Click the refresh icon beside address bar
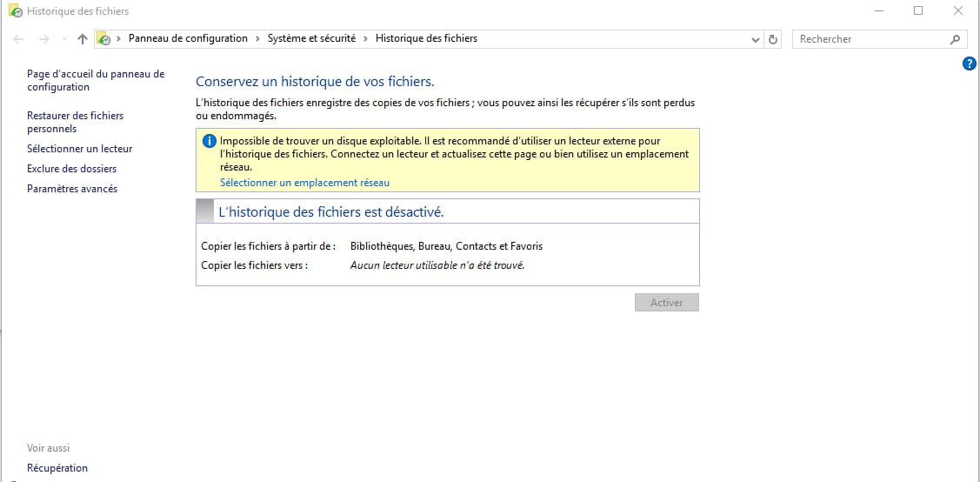 click(x=773, y=39)
